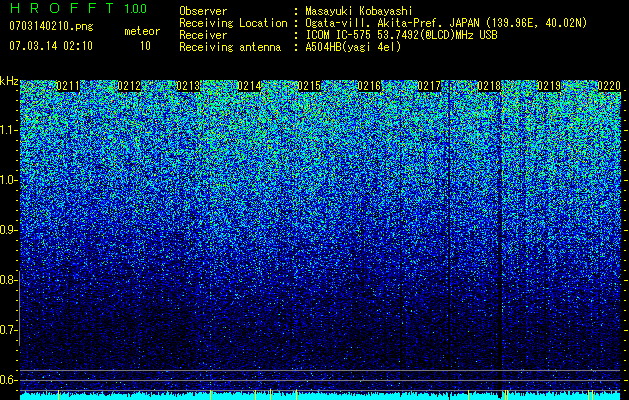This screenshot has height=400, width=629.
Task: Click the 0.8 kHz axis label
Action: click(8, 280)
